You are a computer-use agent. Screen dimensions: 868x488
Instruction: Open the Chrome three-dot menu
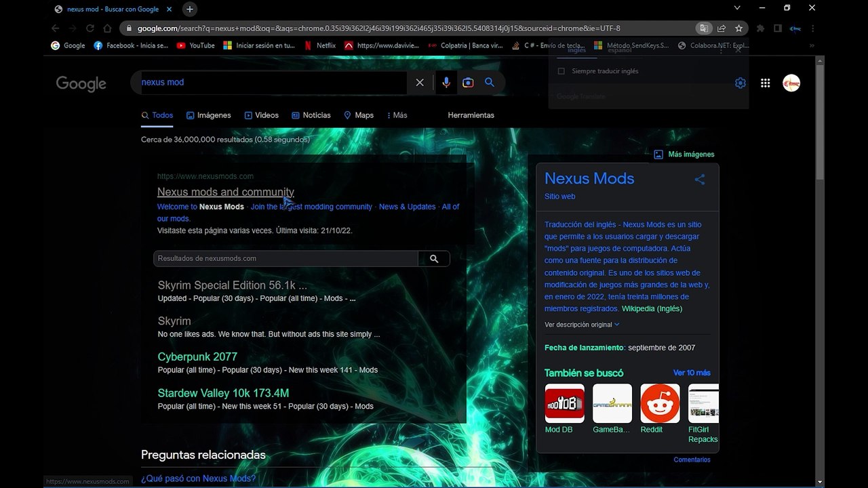pyautogui.click(x=812, y=28)
